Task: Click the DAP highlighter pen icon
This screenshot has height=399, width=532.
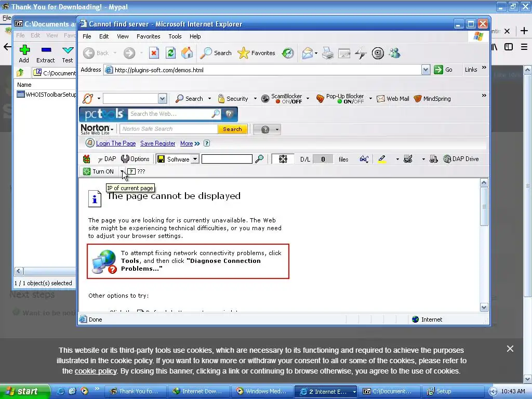Action: [382, 159]
